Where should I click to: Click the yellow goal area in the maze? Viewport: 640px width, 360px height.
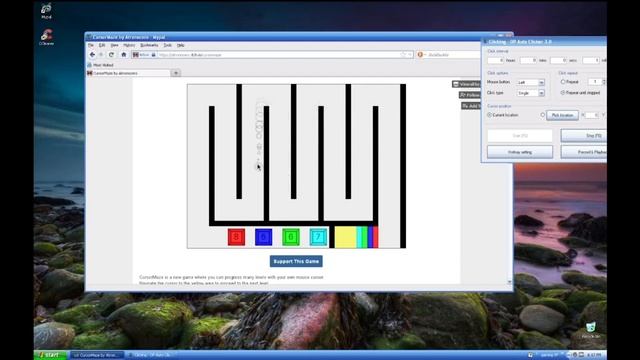[x=345, y=237]
